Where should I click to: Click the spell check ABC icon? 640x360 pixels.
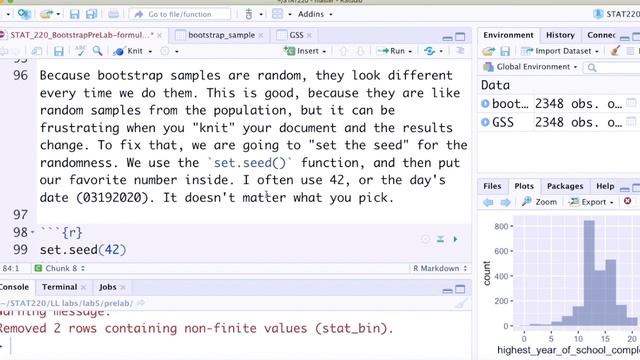point(80,51)
